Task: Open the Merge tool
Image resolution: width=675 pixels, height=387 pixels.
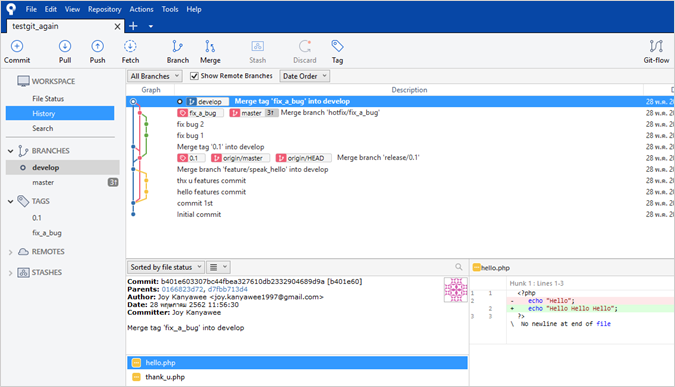Action: [210, 52]
